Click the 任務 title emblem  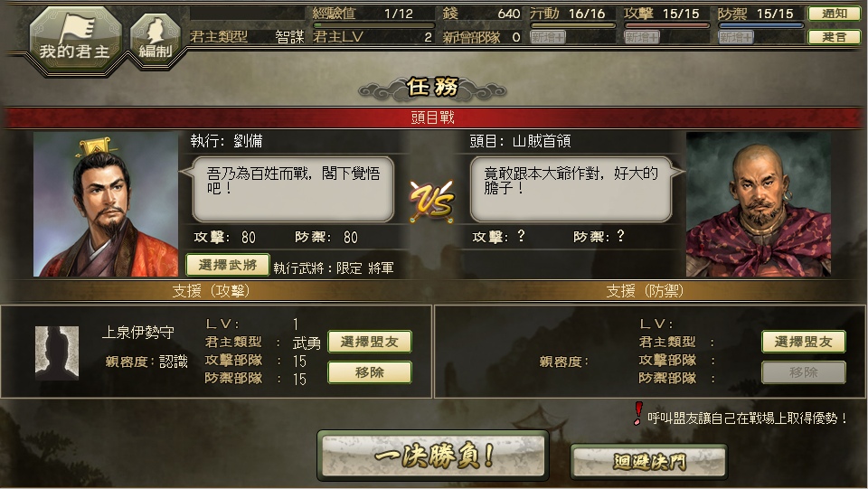432,88
